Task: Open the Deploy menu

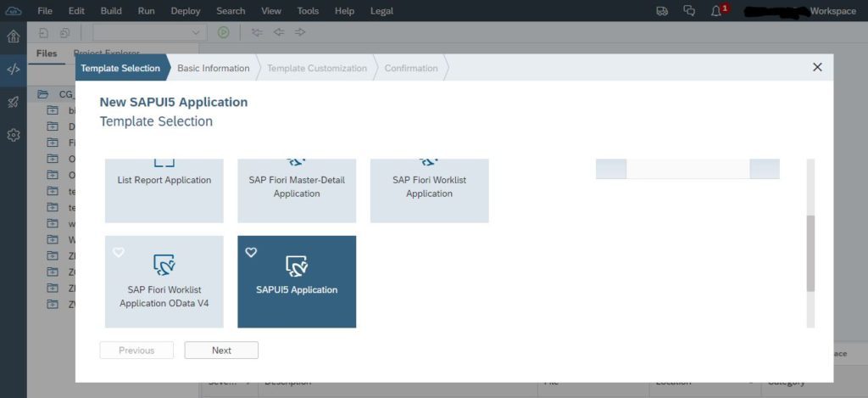Action: pos(186,11)
